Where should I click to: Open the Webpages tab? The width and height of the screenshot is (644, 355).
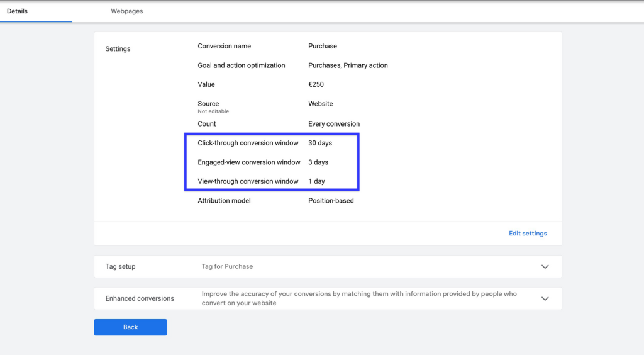pos(127,11)
